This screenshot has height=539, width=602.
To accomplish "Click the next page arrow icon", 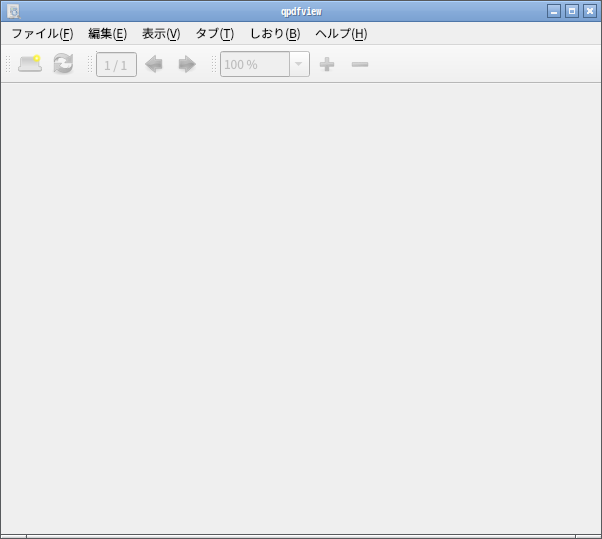I will [187, 64].
